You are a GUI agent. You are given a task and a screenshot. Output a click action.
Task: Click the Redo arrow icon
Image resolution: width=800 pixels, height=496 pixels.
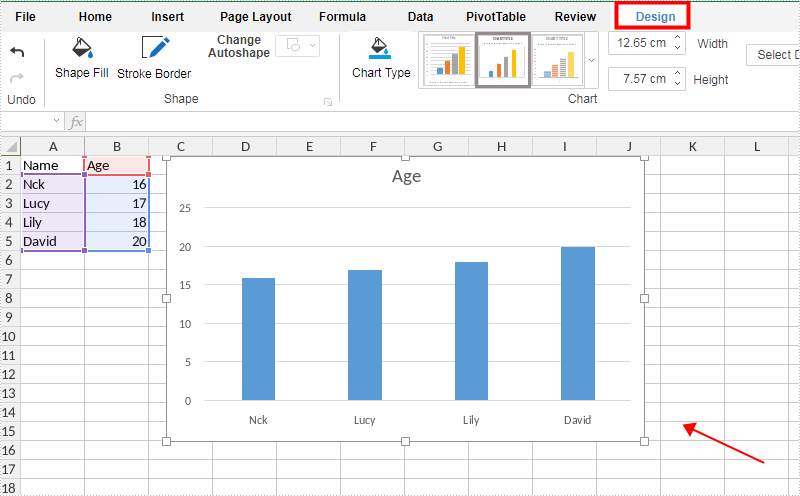[x=17, y=78]
